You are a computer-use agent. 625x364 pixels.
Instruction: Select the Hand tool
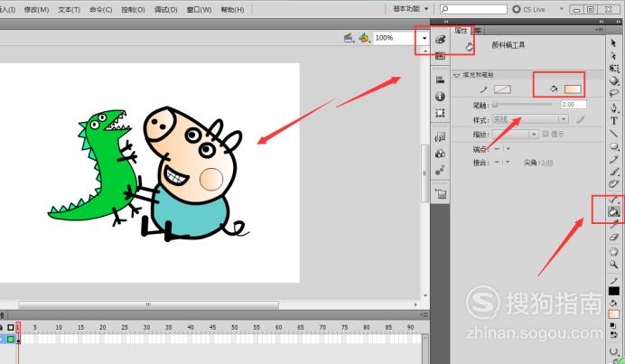(614, 252)
